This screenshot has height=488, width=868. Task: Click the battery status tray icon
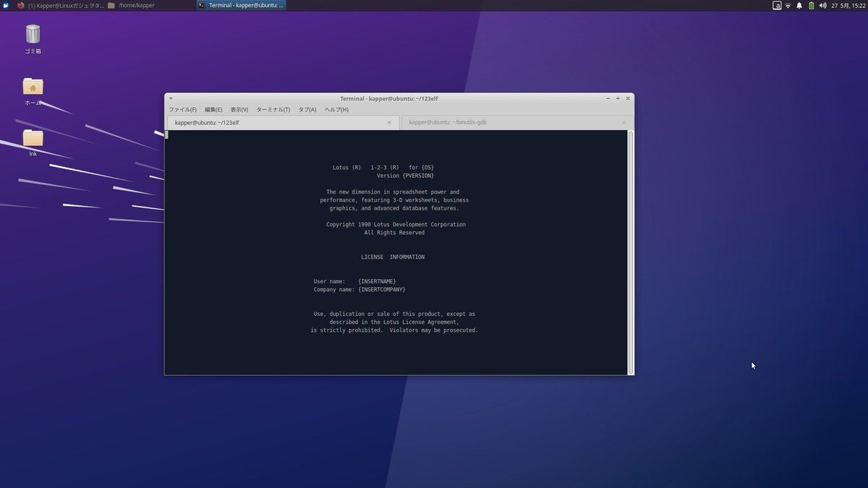point(811,5)
